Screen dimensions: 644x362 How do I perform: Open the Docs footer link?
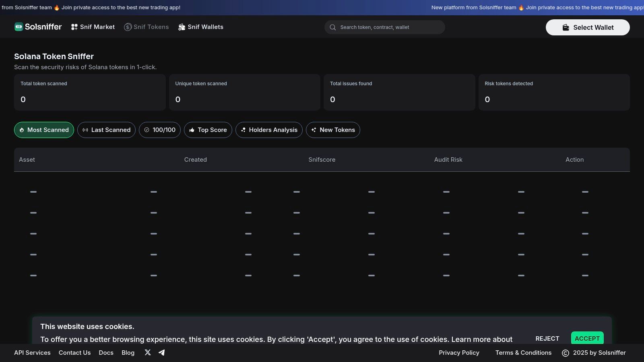[106, 353]
